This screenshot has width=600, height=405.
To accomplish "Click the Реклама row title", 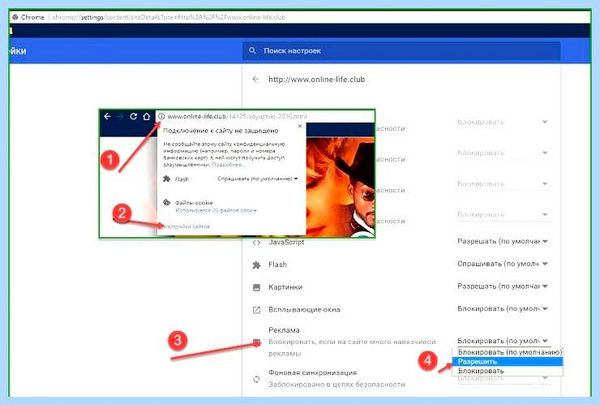I will tap(284, 330).
